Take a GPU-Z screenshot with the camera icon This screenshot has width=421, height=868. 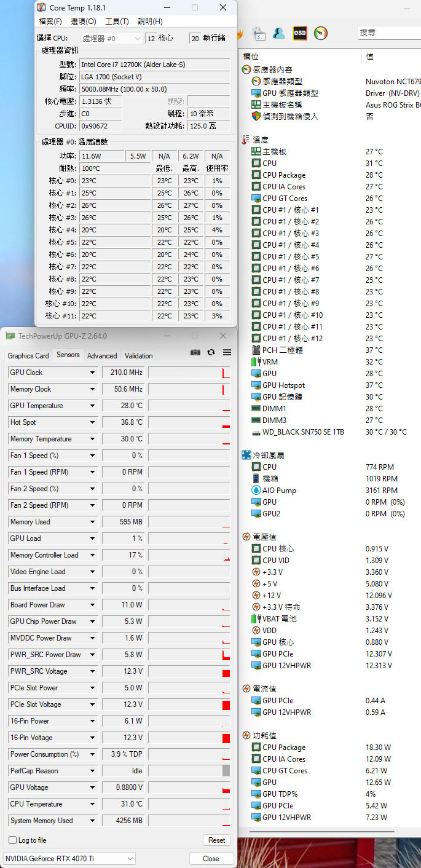[x=195, y=352]
